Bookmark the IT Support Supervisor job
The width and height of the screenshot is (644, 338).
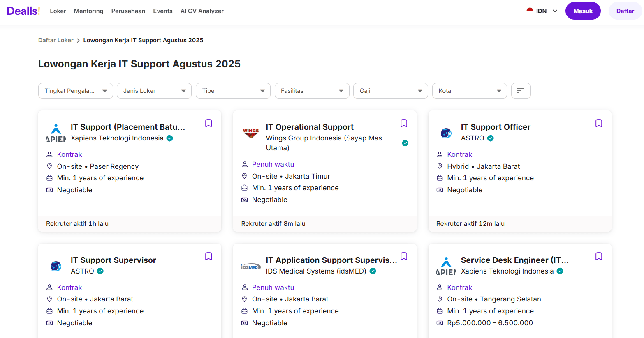click(208, 256)
